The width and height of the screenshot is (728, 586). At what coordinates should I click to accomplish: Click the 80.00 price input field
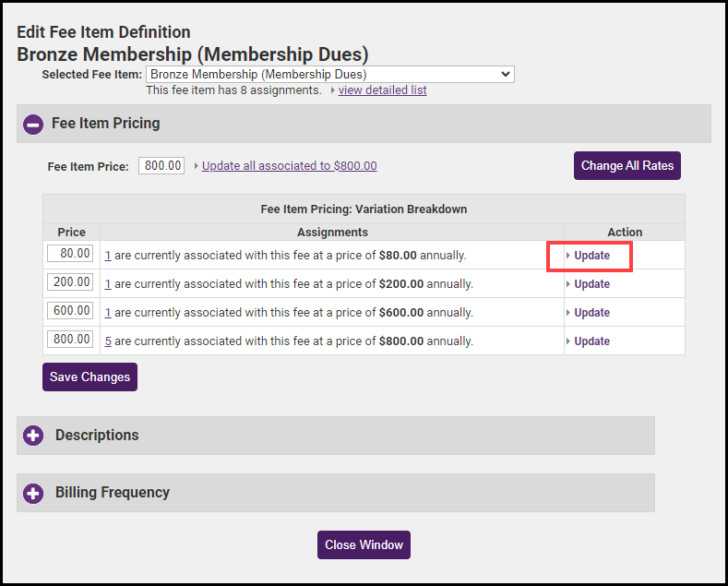pos(71,254)
